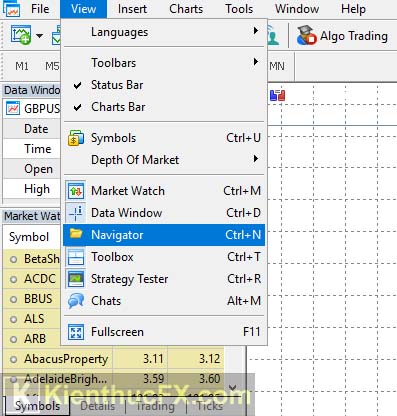Click the Strategy Tester icon
The image size is (397, 416).
(x=76, y=279)
